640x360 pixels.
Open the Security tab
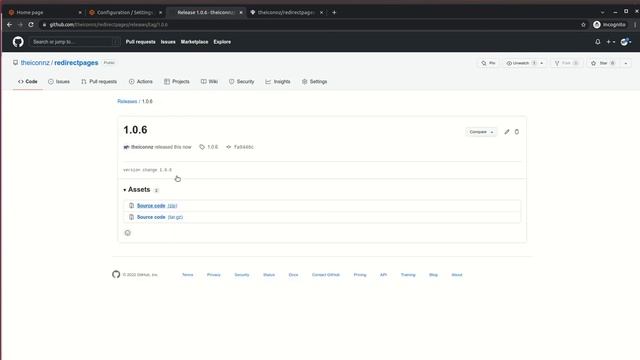[x=242, y=82]
